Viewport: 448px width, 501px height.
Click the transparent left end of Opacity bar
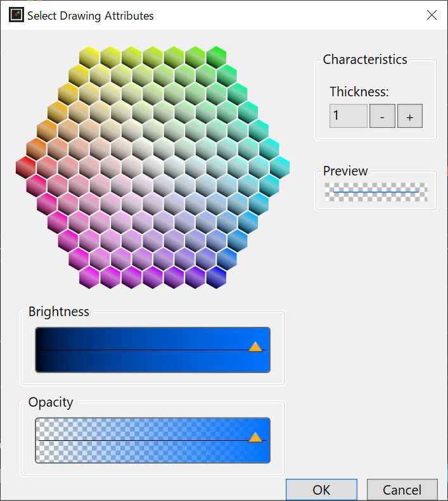point(44,440)
